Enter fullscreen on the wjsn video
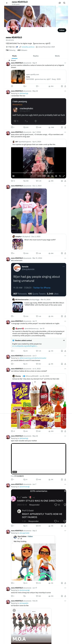 [x=64, y=176]
